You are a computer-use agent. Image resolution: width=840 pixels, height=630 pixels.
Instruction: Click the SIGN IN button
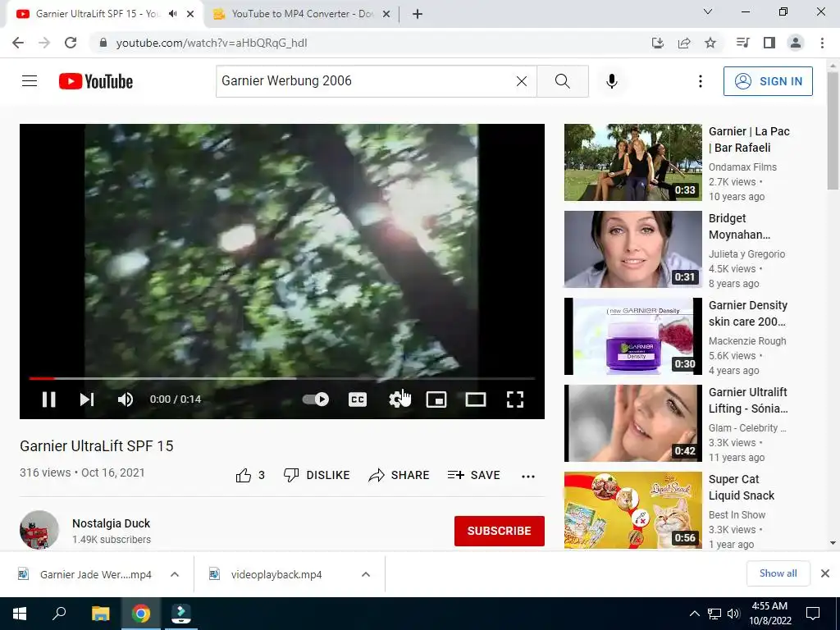(x=768, y=81)
